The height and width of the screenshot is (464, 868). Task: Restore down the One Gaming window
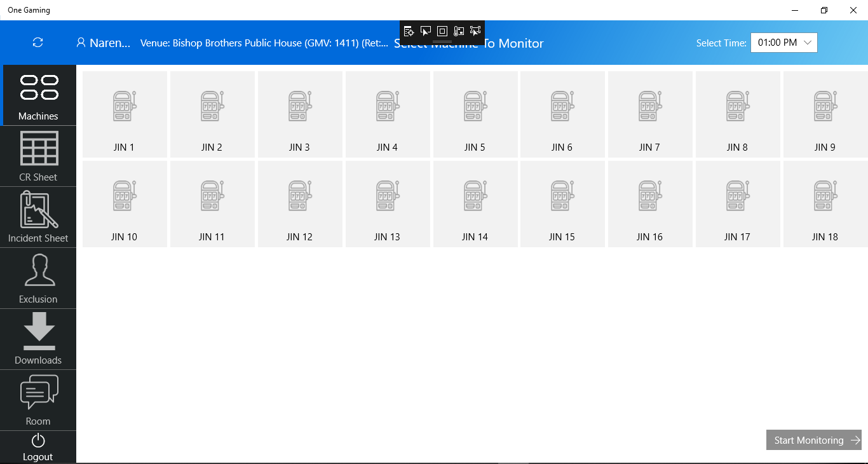coord(824,10)
